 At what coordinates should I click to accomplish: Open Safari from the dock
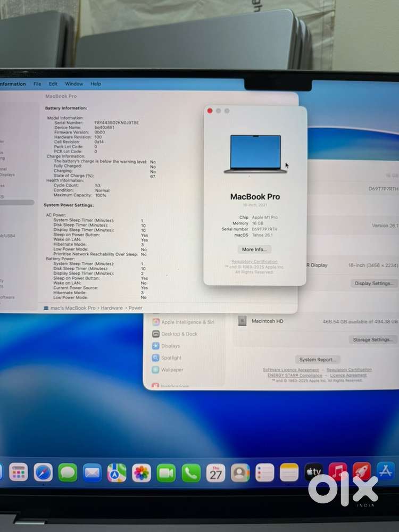pyautogui.click(x=43, y=472)
